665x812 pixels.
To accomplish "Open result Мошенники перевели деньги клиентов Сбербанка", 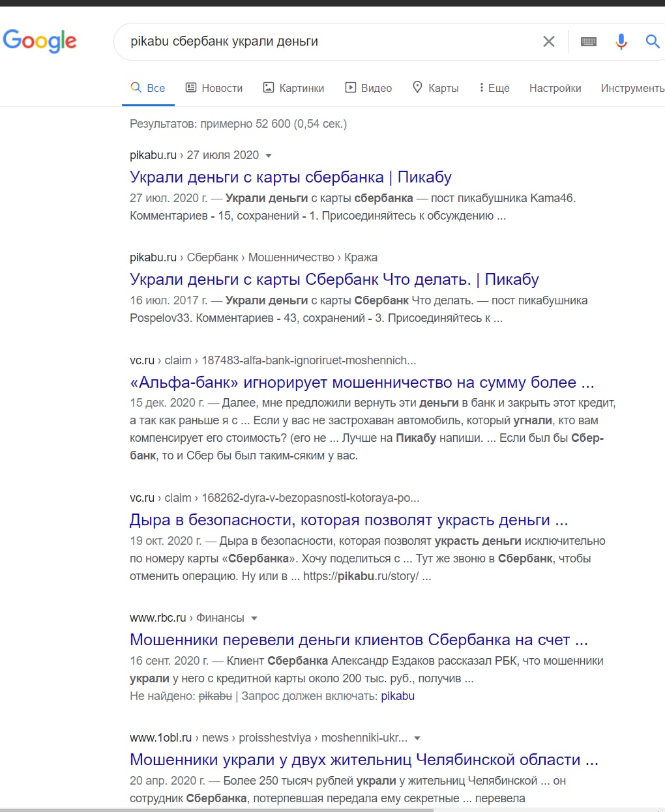I will pos(359,640).
